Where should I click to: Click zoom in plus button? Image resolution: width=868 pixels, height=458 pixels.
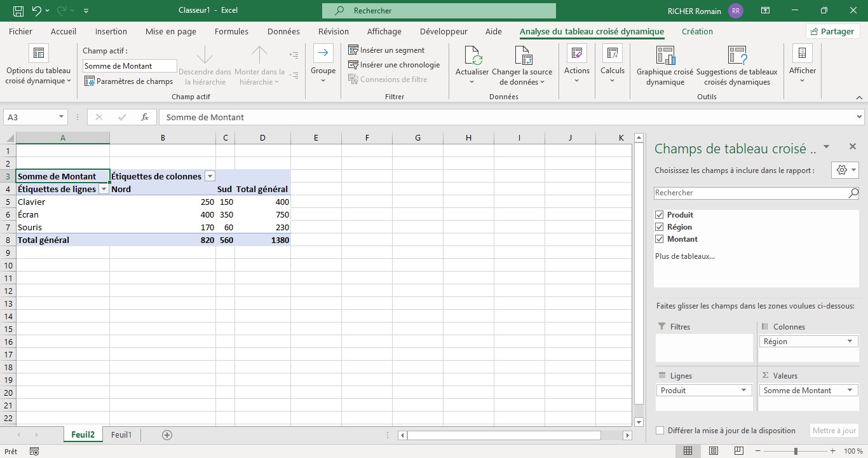(x=832, y=451)
